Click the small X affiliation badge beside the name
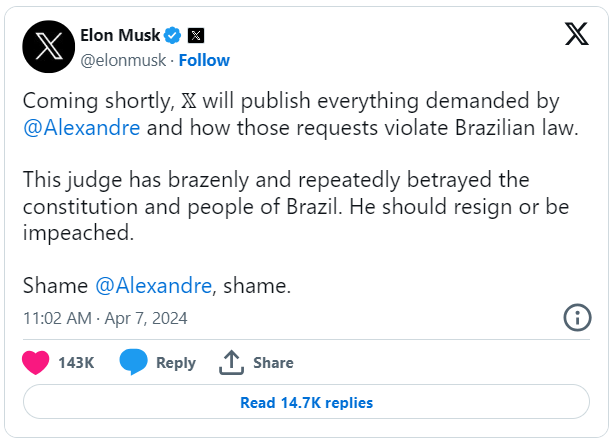 tap(196, 36)
